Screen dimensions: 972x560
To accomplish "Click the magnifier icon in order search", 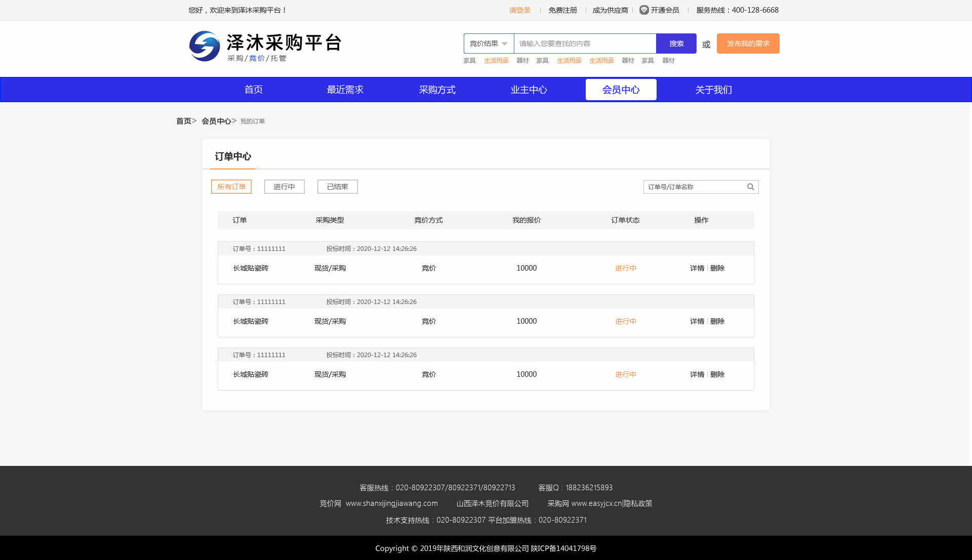I will pyautogui.click(x=751, y=187).
